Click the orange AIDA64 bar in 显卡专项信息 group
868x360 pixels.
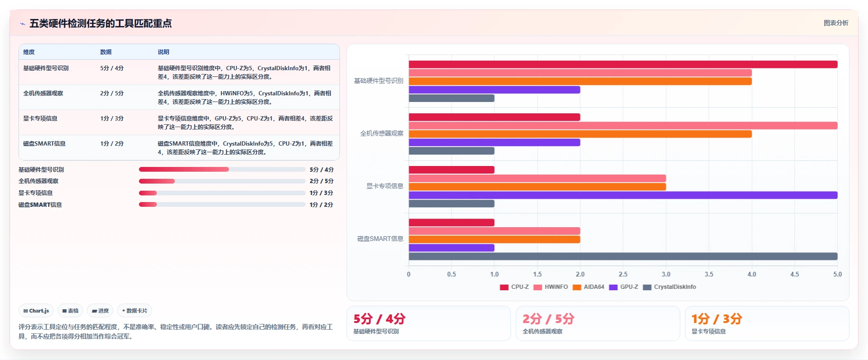(x=537, y=187)
